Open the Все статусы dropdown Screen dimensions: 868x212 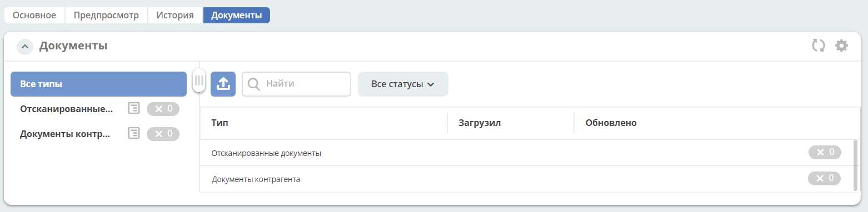[x=403, y=84]
